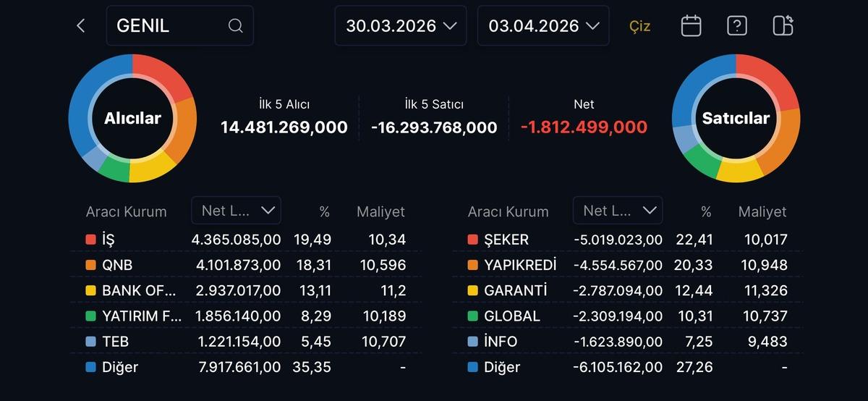Open the calendar icon
The image size is (868, 401).
click(x=691, y=26)
